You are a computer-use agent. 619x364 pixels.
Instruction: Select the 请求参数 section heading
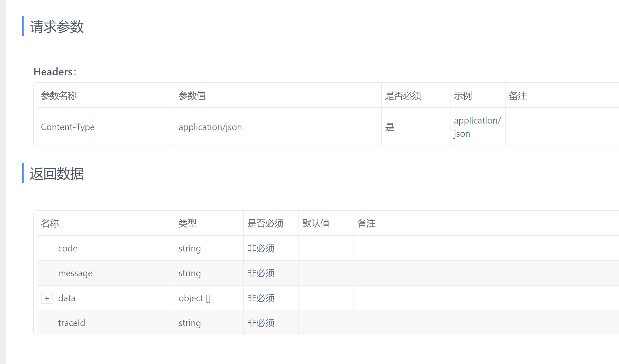tap(57, 27)
